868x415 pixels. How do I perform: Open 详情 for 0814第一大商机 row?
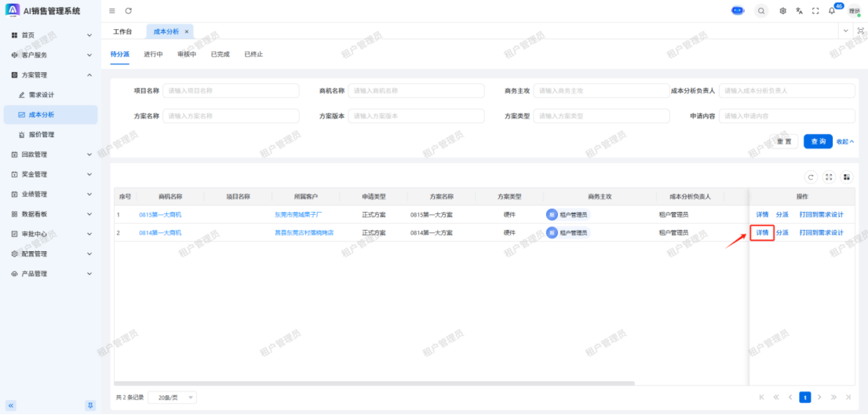[x=762, y=233]
